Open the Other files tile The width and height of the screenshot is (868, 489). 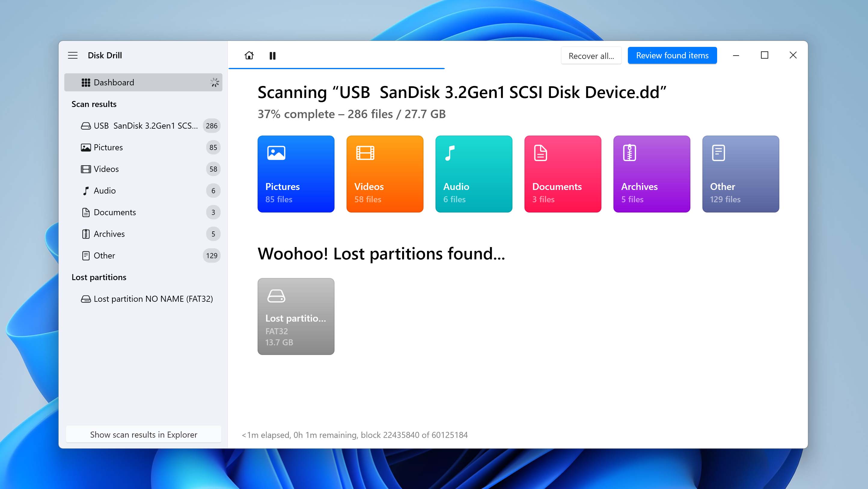tap(740, 174)
